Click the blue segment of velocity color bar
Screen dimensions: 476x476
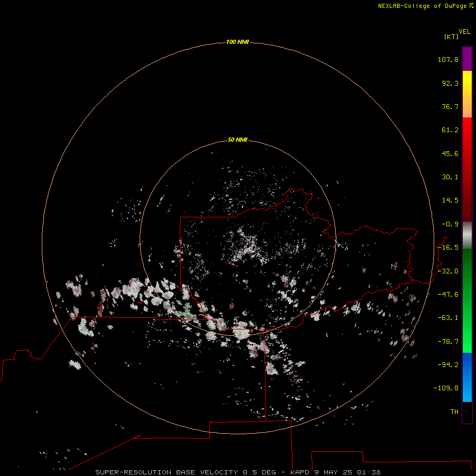click(x=467, y=377)
